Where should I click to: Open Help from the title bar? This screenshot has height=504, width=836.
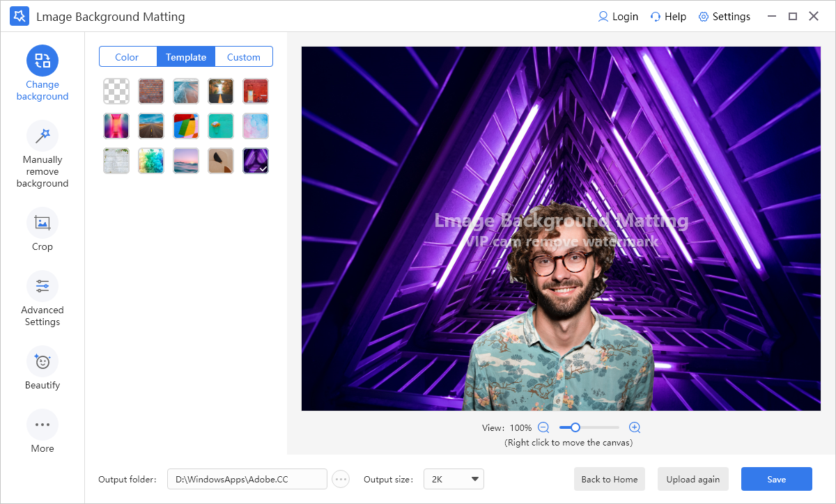[x=668, y=17]
